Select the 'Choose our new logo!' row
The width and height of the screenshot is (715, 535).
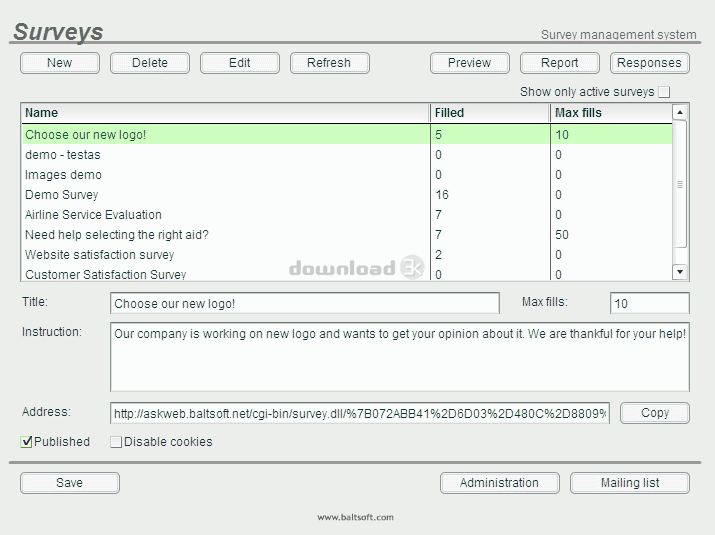pos(347,135)
